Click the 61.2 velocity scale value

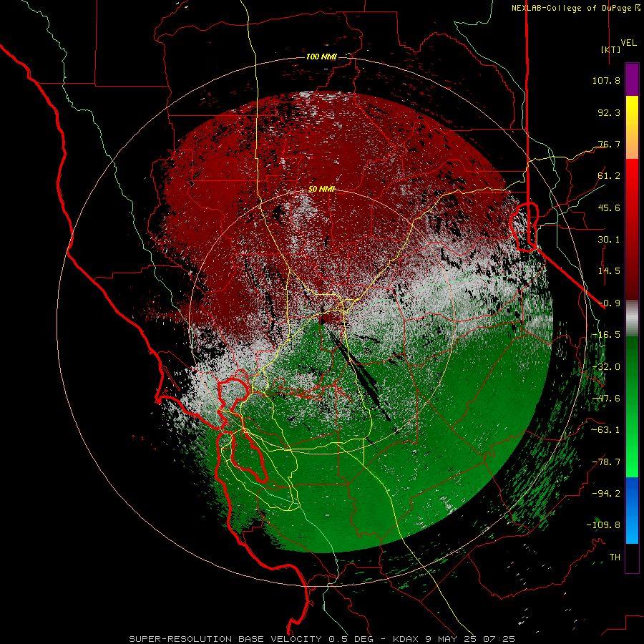coord(609,176)
